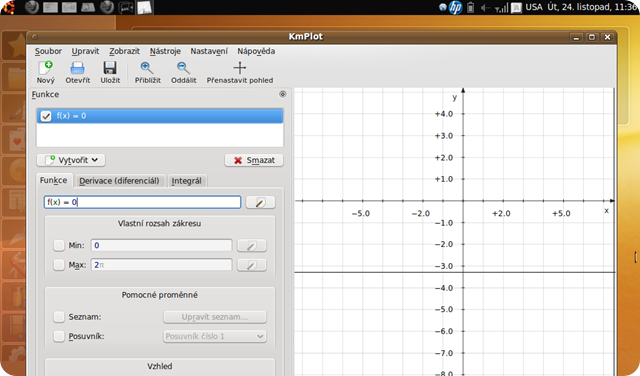The image size is (640, 376).
Task: Click the −7.0 label on y axis
Action: pos(444,353)
